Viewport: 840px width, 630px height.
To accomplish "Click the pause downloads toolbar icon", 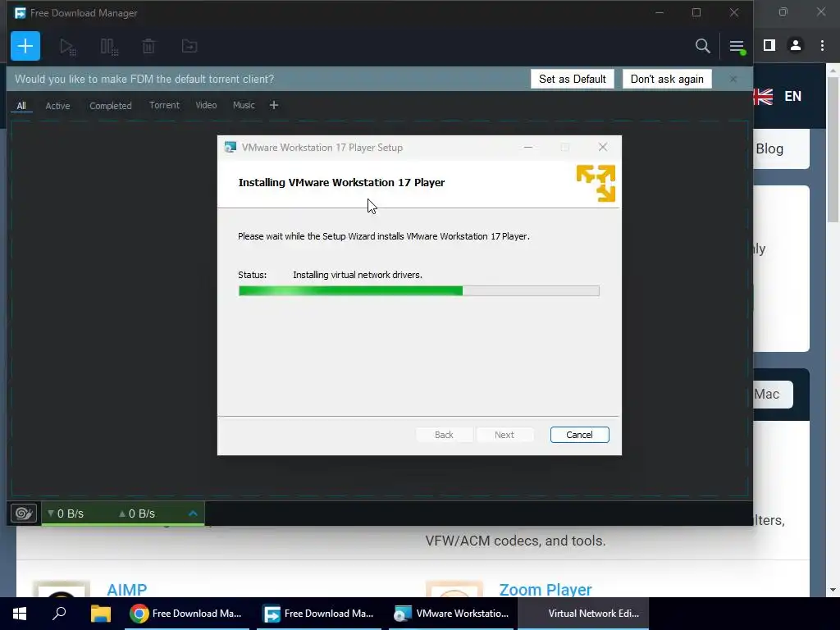I will point(109,47).
